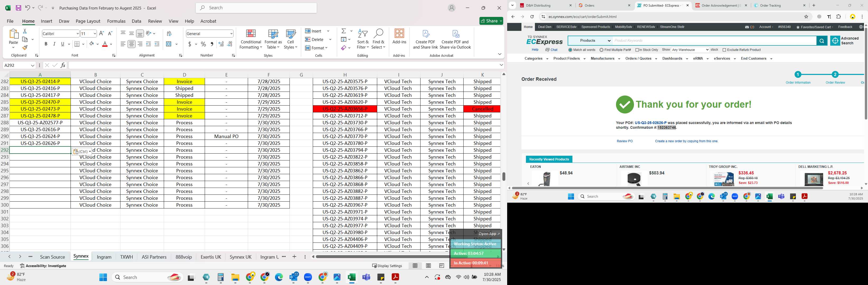This screenshot has width=868, height=285.
Task: Click the Wrap Text icon
Action: point(169,33)
